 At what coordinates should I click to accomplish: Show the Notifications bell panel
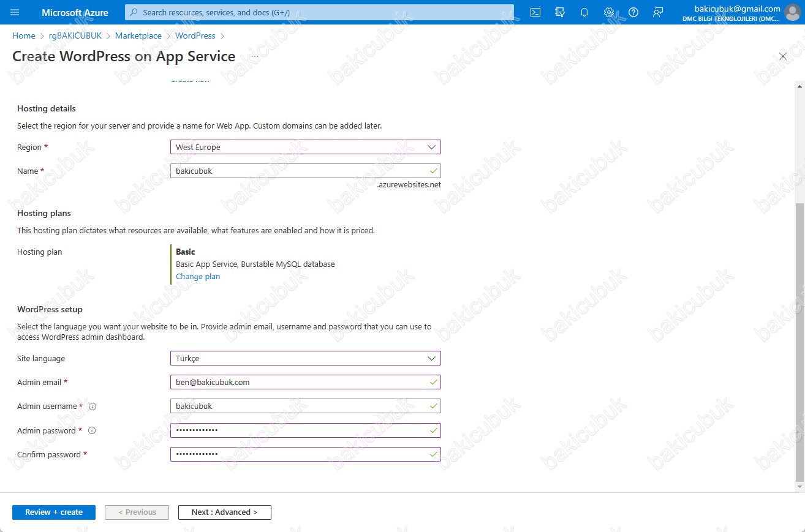coord(584,12)
